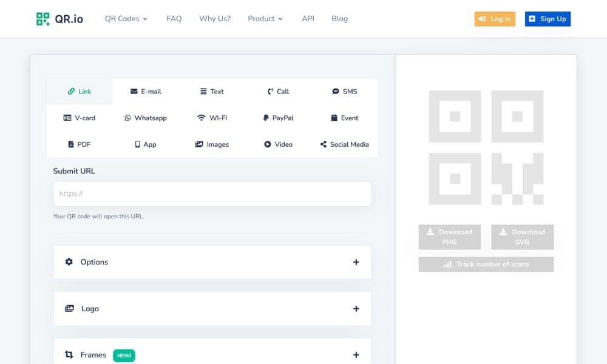
Task: Pick the PayPal QR code type
Action: click(279, 118)
